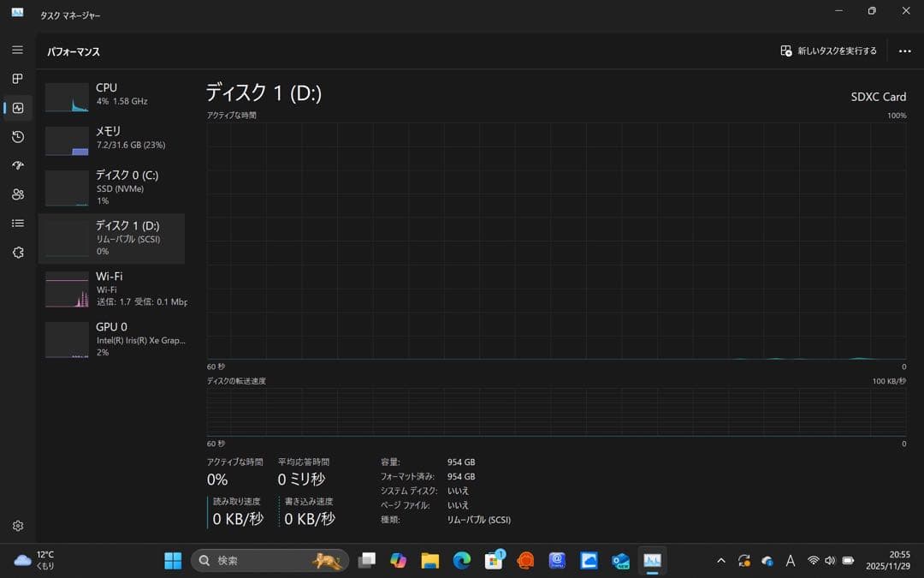The height and width of the screenshot is (578, 924).
Task: Expand the navigation pane with the hamburger menu
Action: [16, 50]
